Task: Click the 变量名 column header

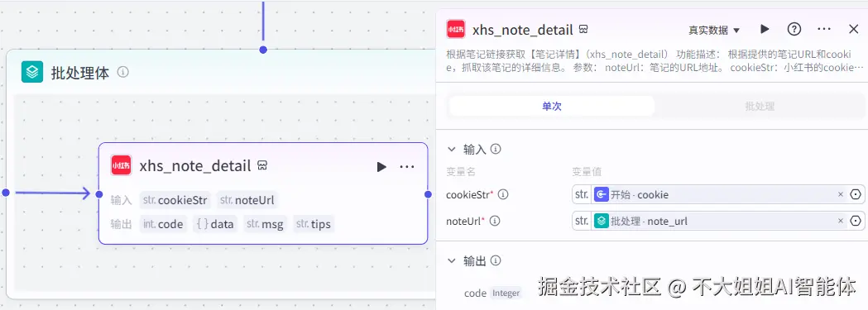Action: click(x=461, y=173)
